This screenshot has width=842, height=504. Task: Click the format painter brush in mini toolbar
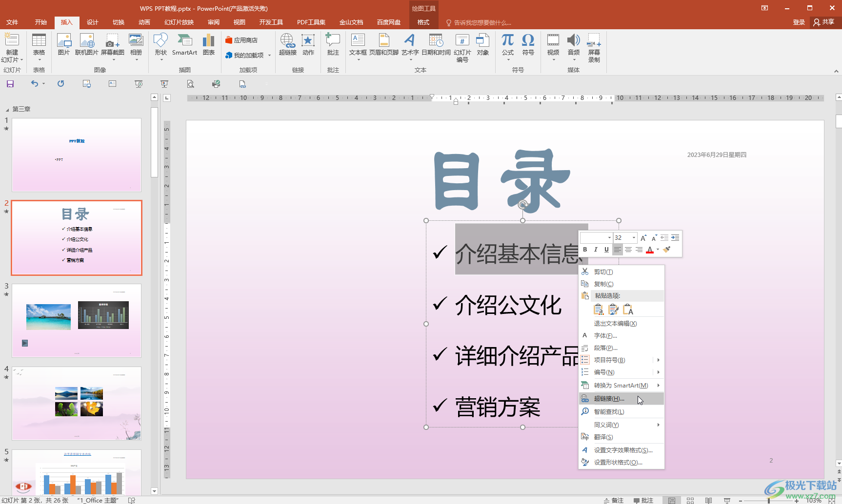[667, 250]
